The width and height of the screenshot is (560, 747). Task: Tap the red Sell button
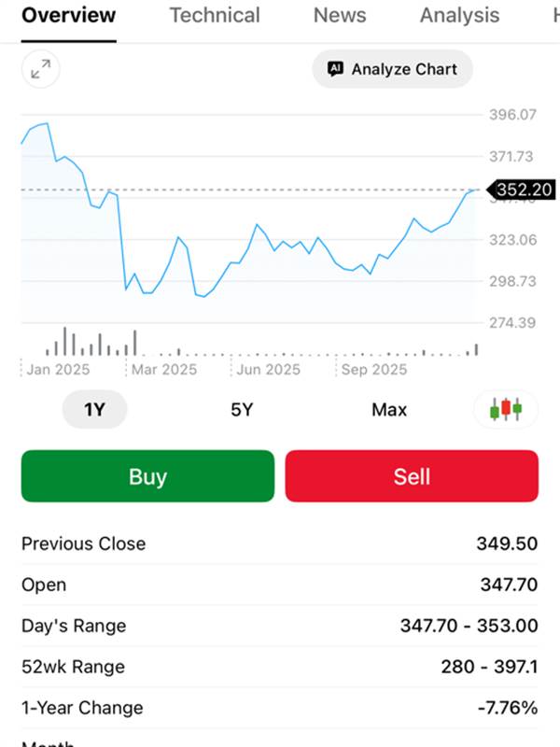click(412, 476)
